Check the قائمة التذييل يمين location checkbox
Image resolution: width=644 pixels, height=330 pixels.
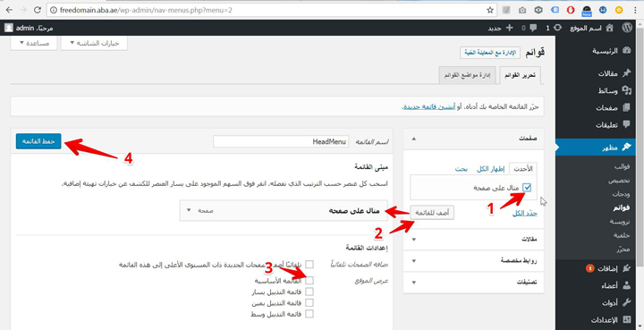coord(309,303)
